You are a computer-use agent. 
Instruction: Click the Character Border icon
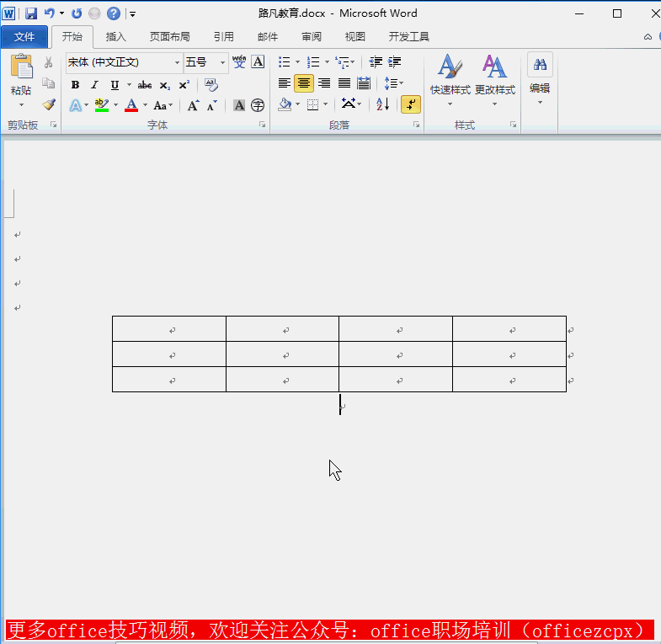[258, 62]
